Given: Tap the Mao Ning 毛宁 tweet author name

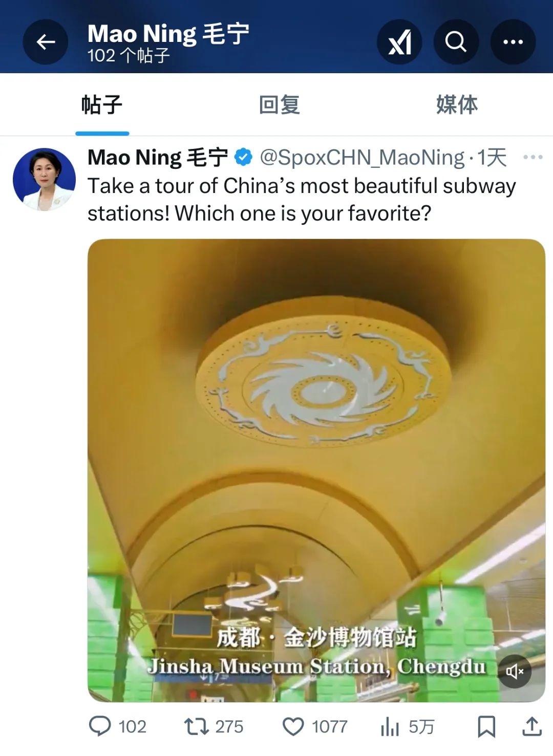Looking at the screenshot, I should pyautogui.click(x=158, y=158).
